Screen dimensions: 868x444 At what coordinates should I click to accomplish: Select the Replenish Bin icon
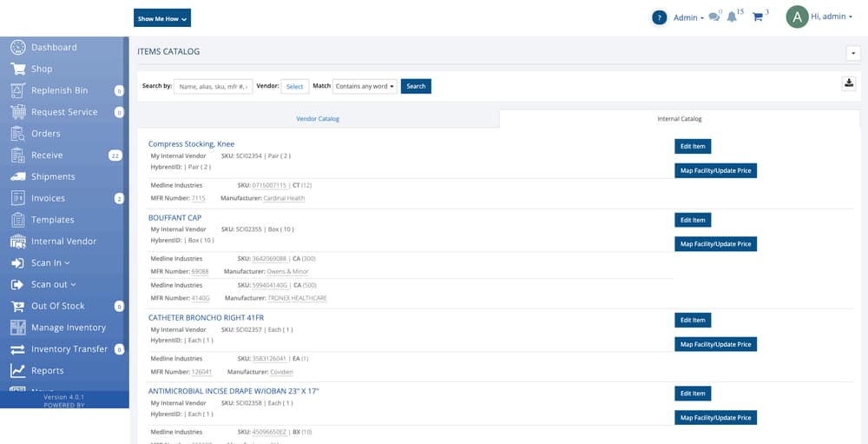pyautogui.click(x=17, y=91)
